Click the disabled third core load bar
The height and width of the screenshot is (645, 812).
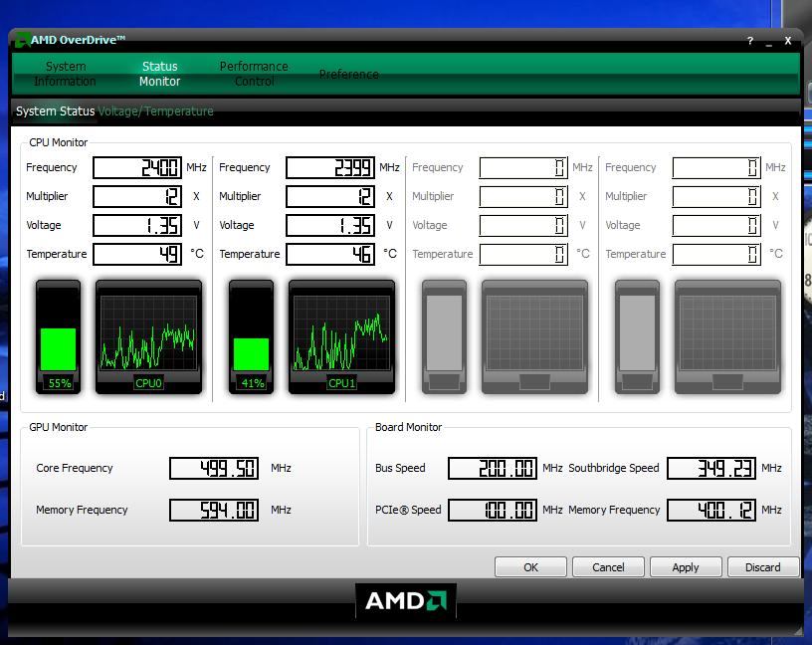click(x=445, y=336)
